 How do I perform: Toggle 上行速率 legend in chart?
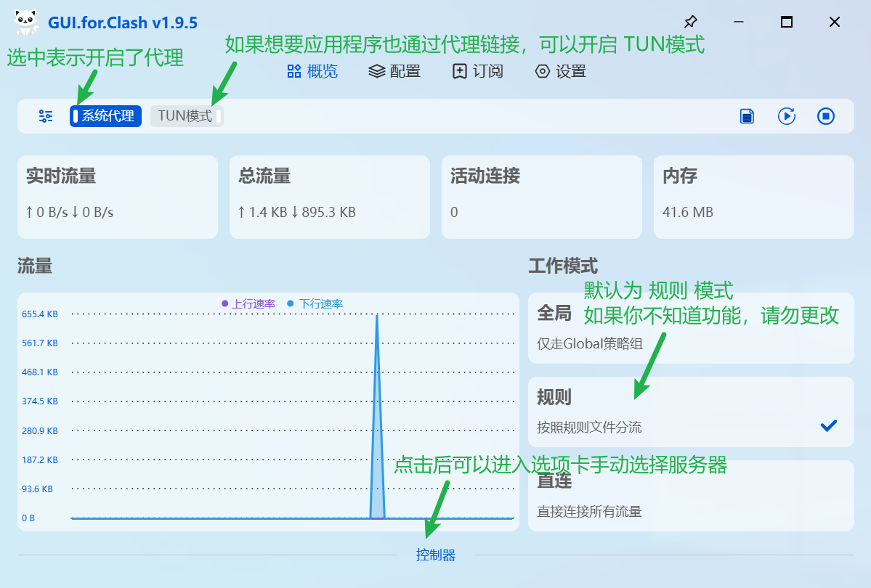pos(248,304)
